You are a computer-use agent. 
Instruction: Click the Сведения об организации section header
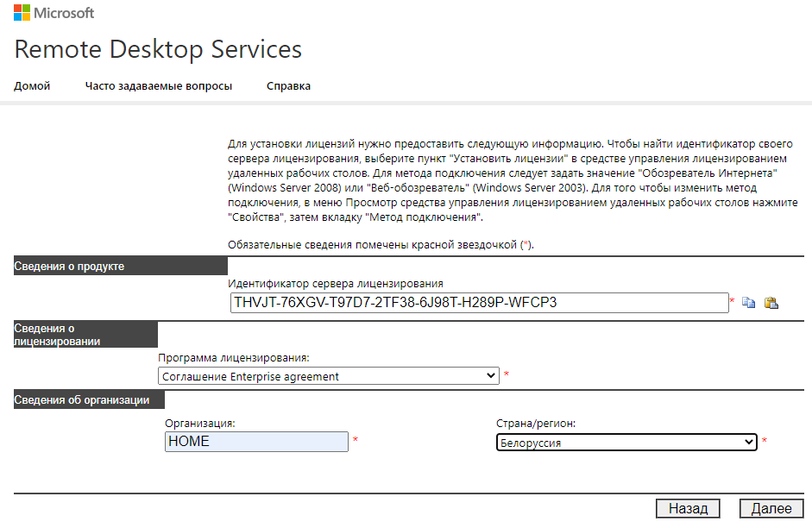point(82,400)
